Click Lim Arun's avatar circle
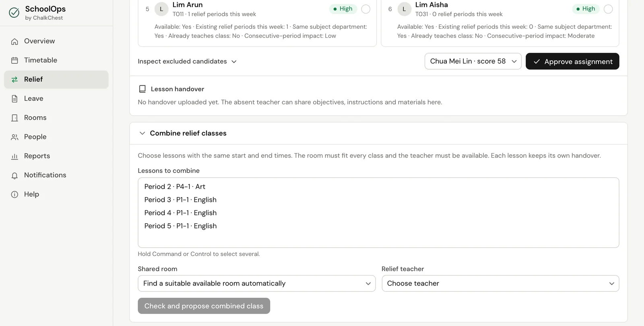This screenshot has width=644, height=326. point(161,9)
